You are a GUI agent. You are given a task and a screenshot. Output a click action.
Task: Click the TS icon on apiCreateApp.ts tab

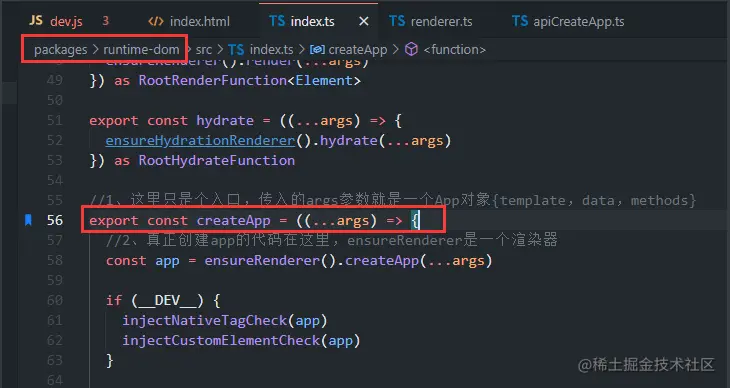click(520, 21)
